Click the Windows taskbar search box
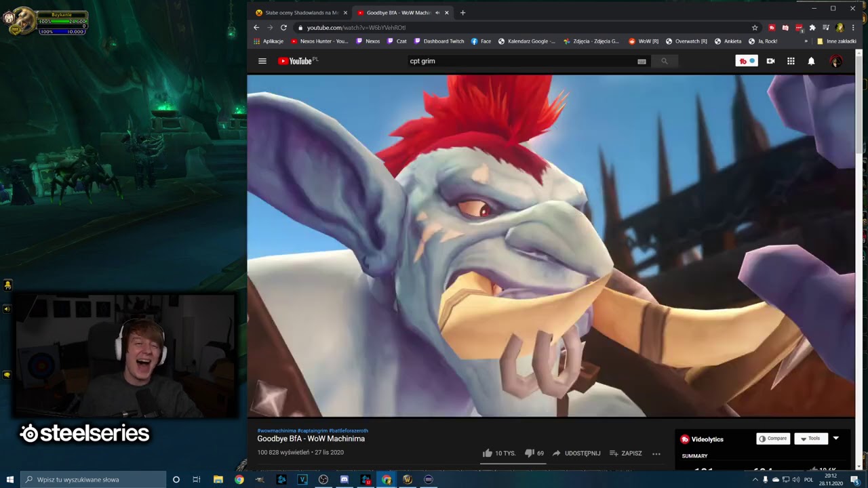 [93, 479]
